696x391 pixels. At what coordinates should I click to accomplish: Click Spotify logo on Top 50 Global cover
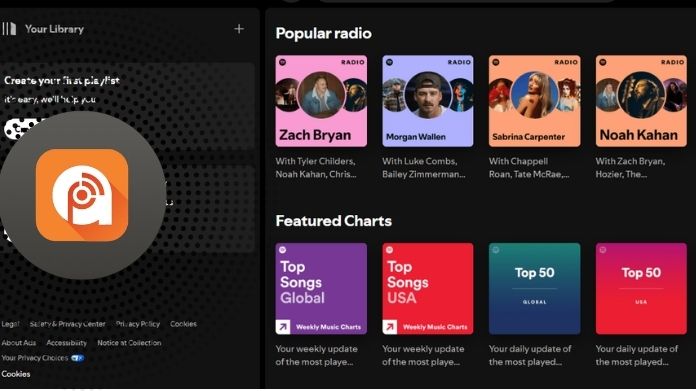click(x=496, y=250)
